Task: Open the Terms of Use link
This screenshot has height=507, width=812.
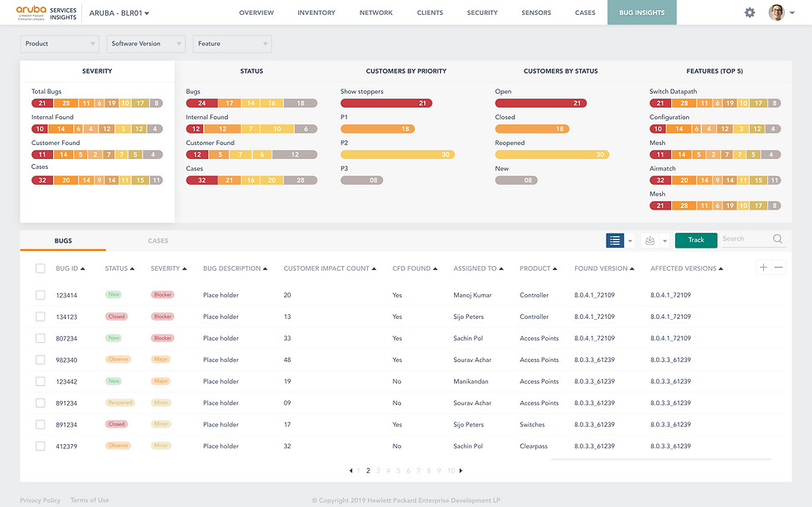Action: (x=89, y=500)
